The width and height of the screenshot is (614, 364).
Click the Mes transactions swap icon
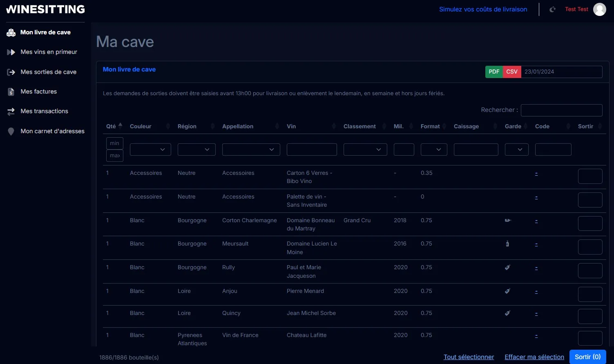pos(11,112)
